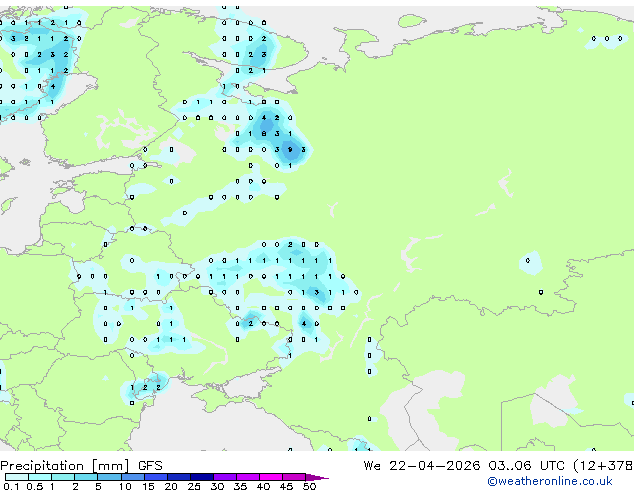Click the '0.1' legend scale label

click(12, 486)
